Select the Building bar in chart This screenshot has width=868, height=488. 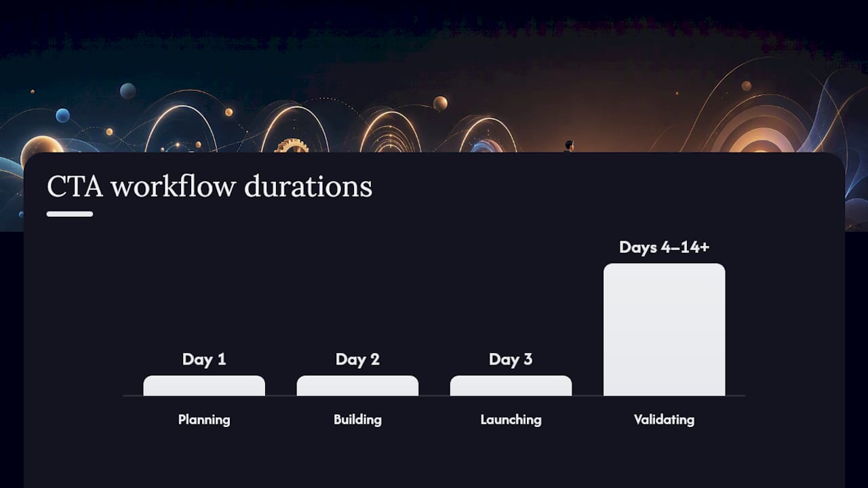pyautogui.click(x=357, y=386)
